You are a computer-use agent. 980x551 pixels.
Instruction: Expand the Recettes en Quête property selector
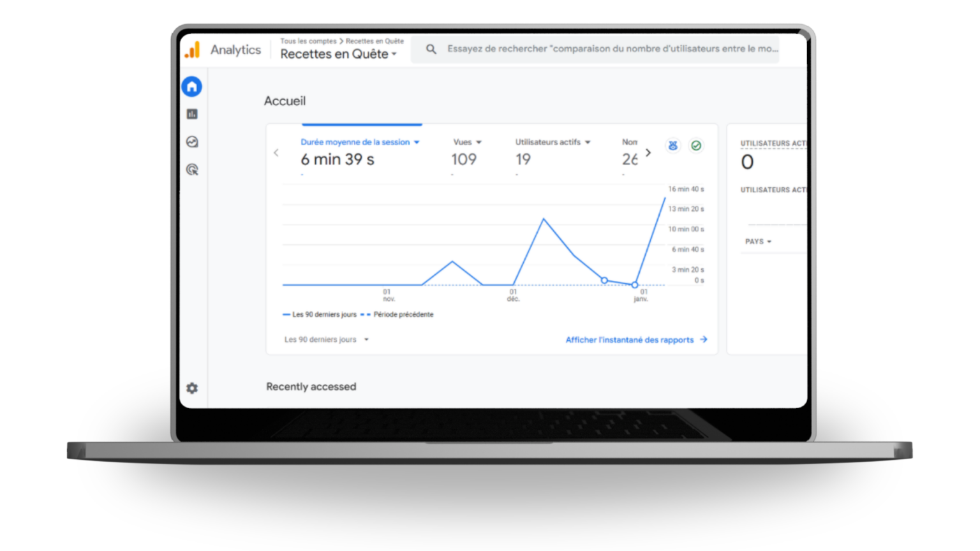click(x=338, y=54)
